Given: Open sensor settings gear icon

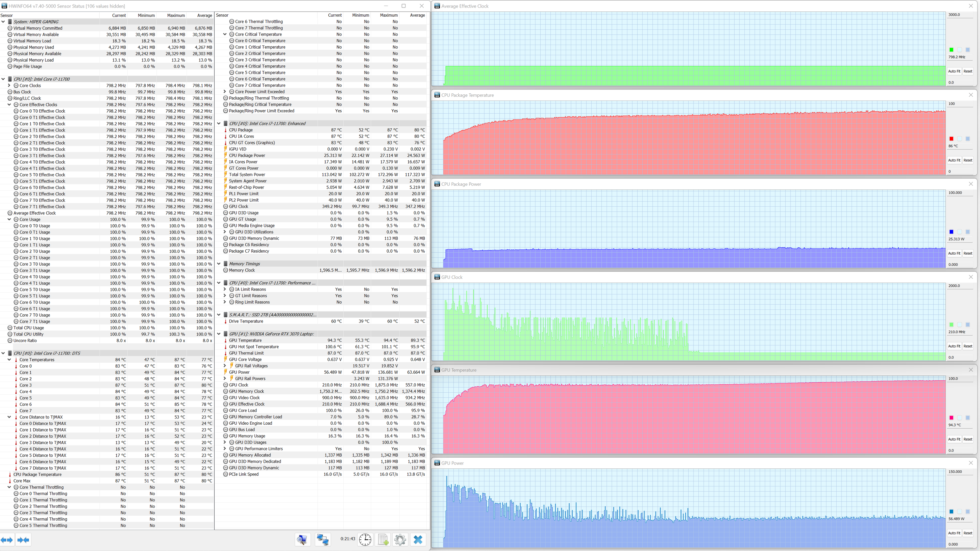Looking at the screenshot, I should [x=400, y=539].
